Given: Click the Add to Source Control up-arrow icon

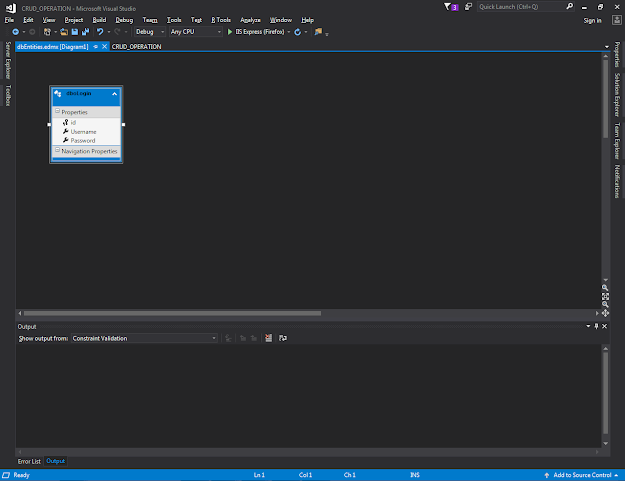Looking at the screenshot, I should tap(547, 475).
